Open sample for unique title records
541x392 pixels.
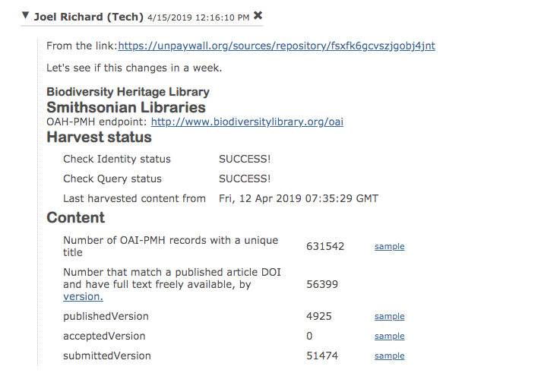click(389, 247)
